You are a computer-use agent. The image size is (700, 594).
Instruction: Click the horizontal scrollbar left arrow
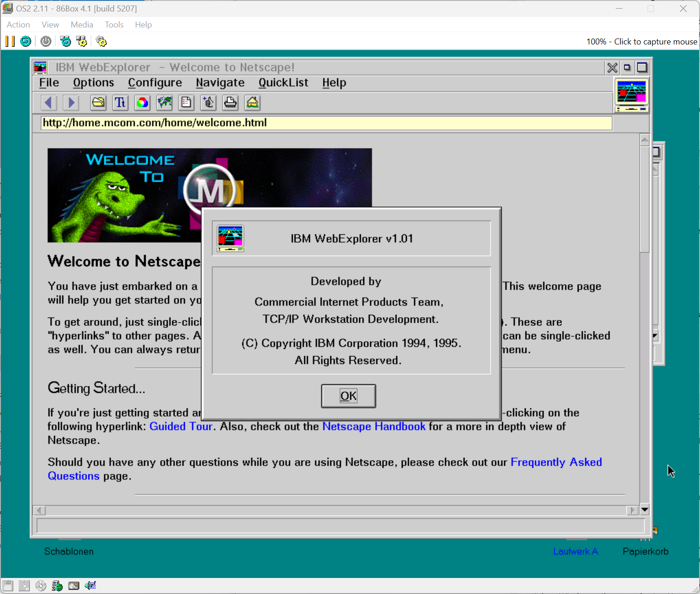point(40,510)
